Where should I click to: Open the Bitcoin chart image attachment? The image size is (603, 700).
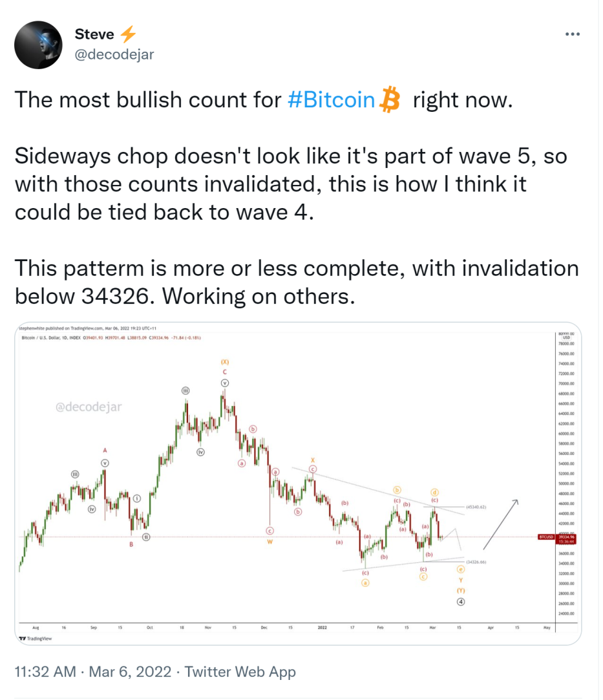[x=298, y=483]
